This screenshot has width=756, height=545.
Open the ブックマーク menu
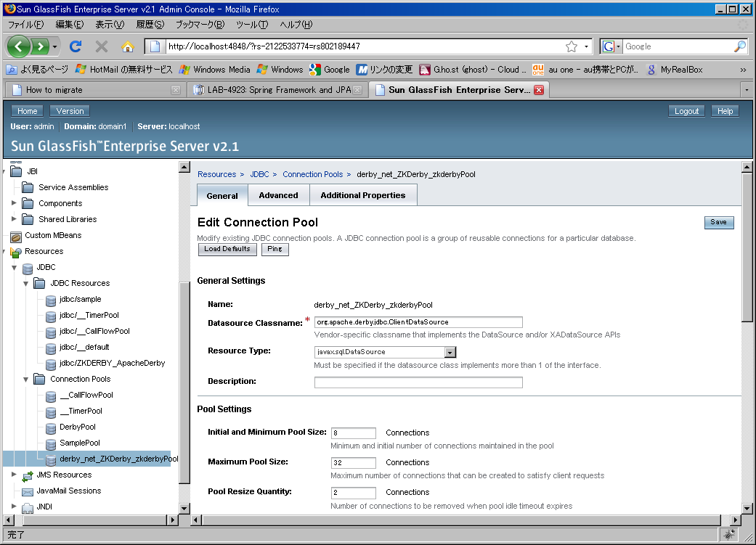200,24
